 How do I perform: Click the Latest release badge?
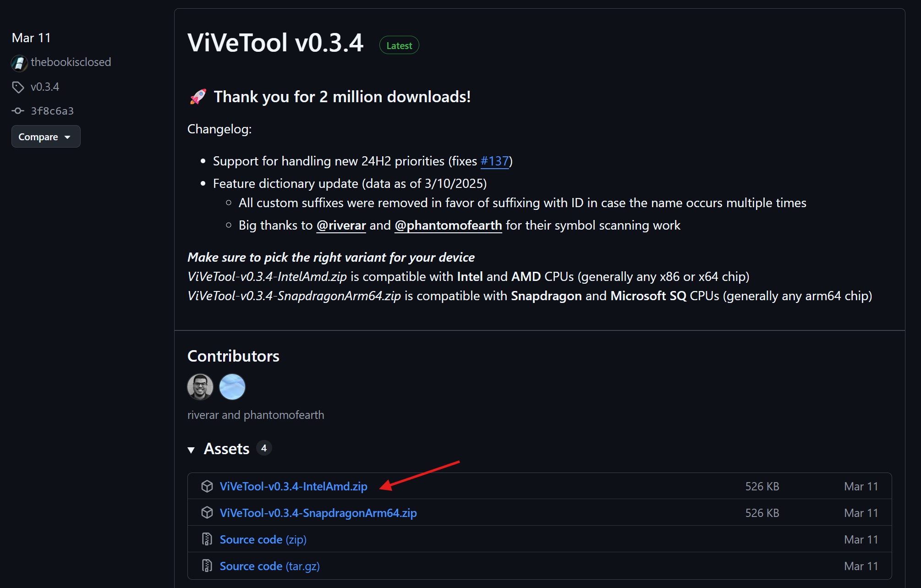(x=398, y=45)
